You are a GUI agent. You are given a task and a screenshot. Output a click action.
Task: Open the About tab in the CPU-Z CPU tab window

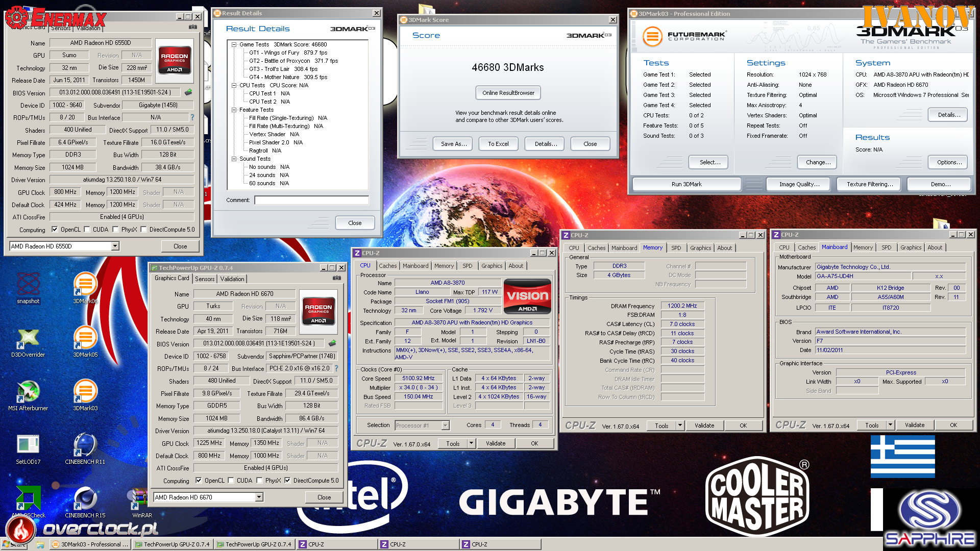516,266
